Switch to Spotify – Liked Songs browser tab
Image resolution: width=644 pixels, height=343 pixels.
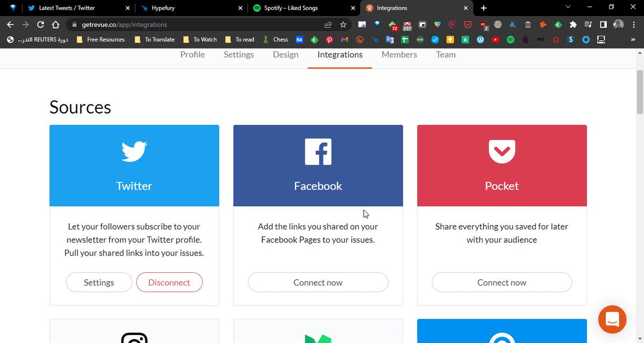point(303,8)
